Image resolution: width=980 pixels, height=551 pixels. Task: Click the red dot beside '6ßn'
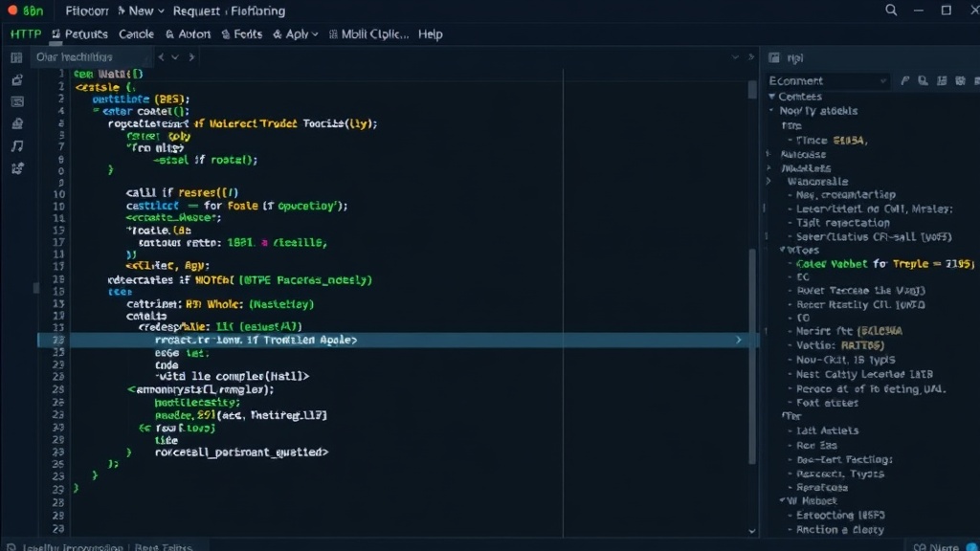12,11
